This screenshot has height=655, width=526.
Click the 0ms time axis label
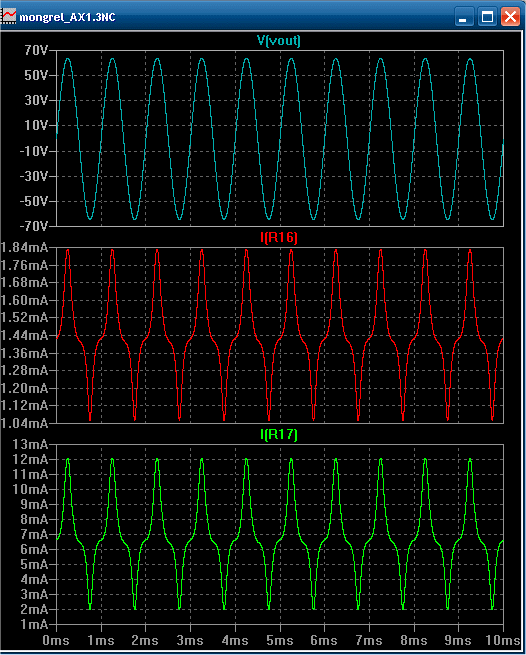coord(56,640)
